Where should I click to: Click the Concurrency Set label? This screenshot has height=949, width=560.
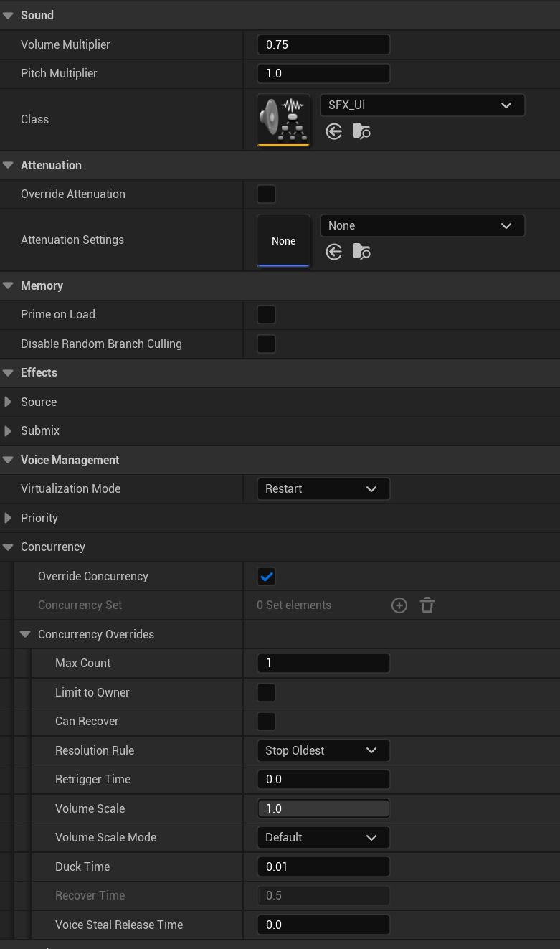80,605
